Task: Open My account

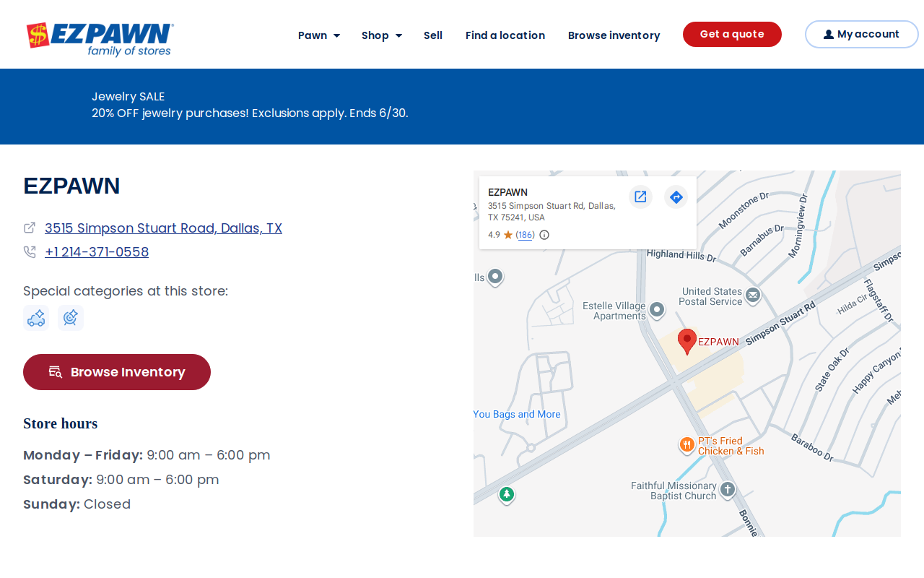Action: (x=861, y=34)
